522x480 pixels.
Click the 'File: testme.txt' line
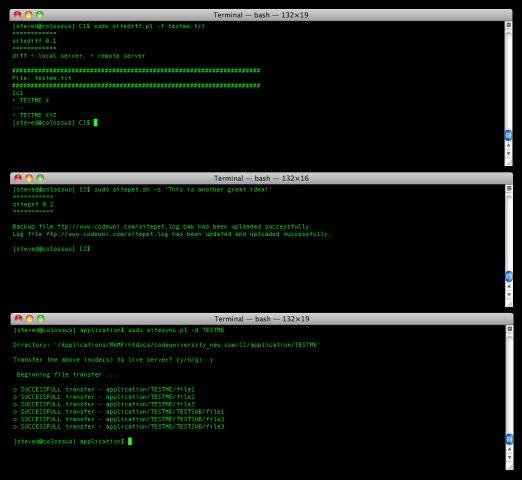[42, 78]
